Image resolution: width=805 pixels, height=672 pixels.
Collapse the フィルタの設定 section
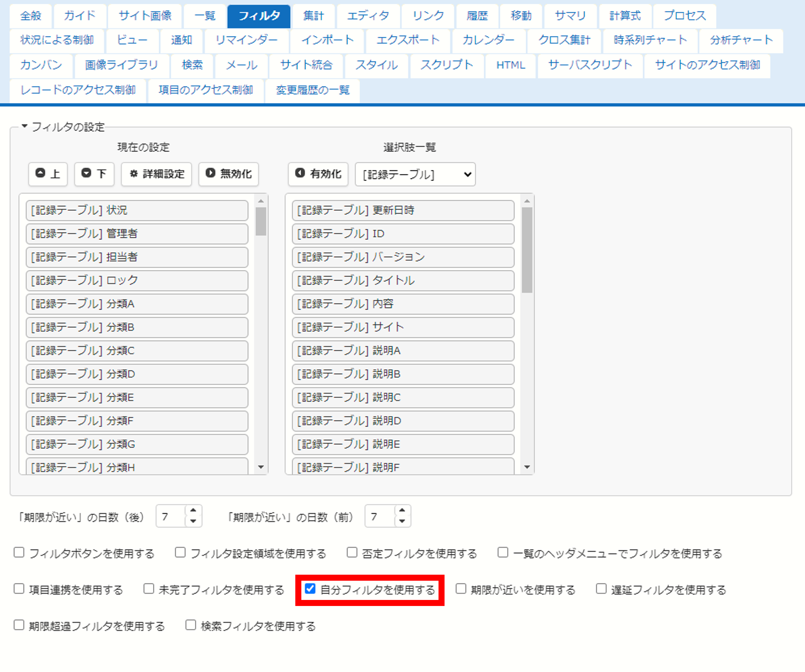(x=63, y=127)
